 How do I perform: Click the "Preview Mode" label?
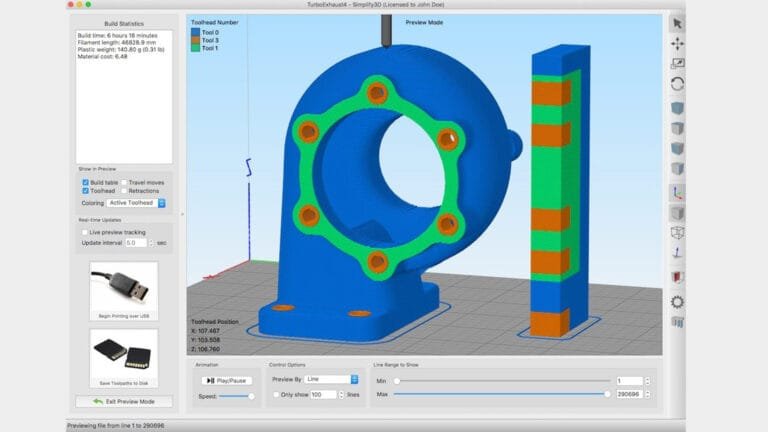click(424, 23)
